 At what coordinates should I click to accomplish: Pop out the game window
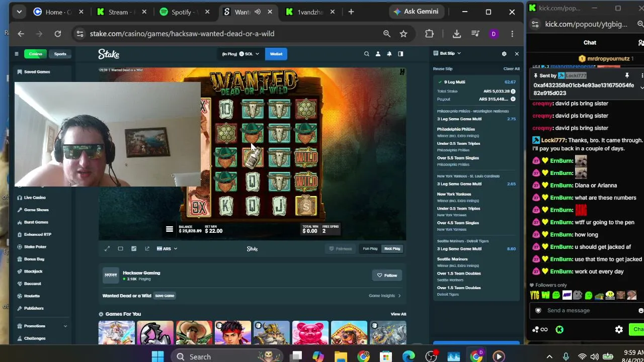tap(147, 248)
